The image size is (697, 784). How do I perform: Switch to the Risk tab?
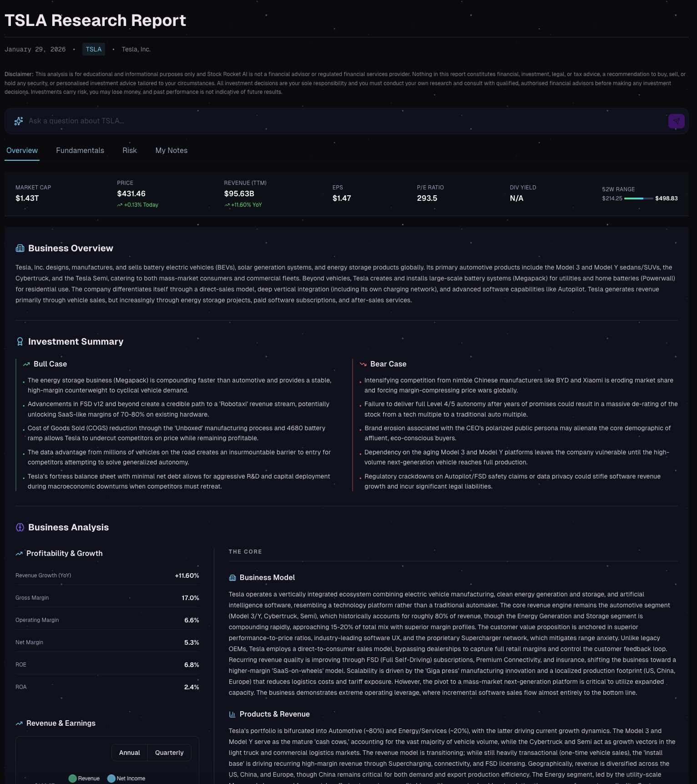[130, 151]
